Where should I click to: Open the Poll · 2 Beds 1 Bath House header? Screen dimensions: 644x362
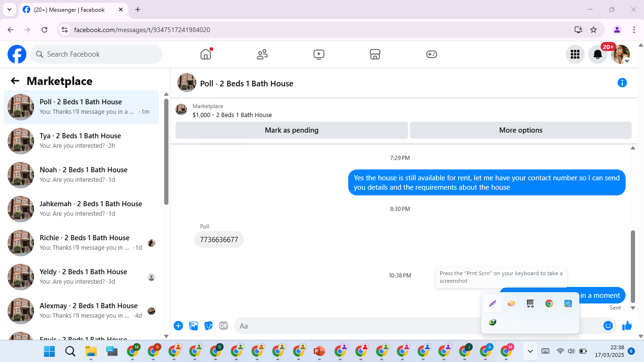(247, 84)
